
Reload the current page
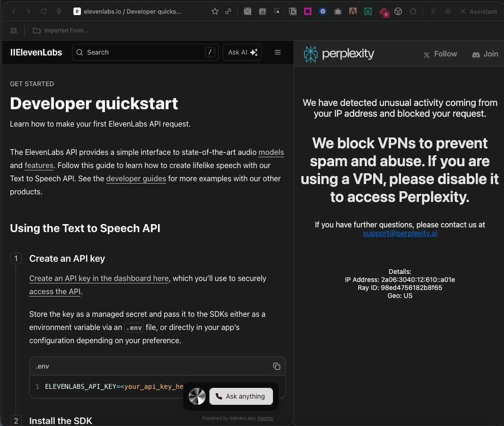tap(44, 12)
